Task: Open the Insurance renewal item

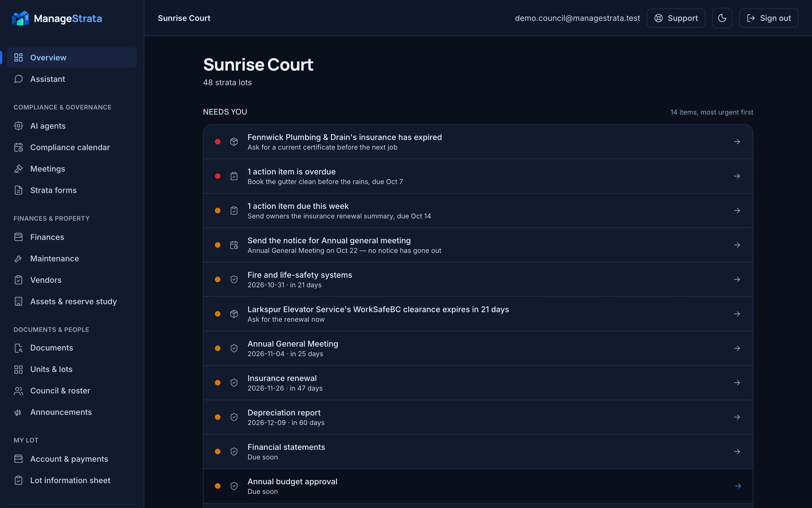Action: [478, 383]
